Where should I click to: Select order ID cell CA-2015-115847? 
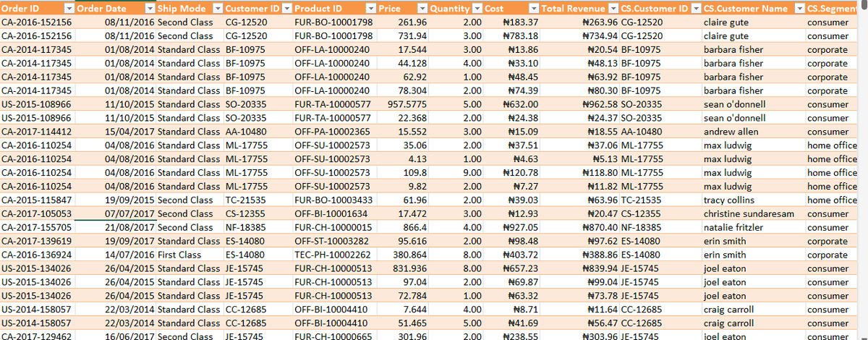[37, 200]
